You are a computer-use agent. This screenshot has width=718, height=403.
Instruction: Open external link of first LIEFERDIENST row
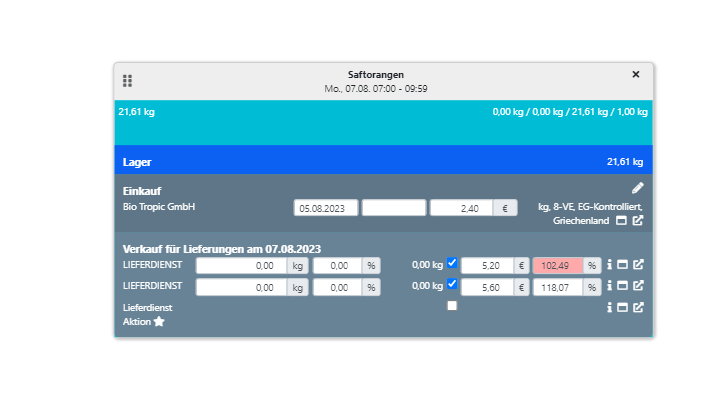638,266
